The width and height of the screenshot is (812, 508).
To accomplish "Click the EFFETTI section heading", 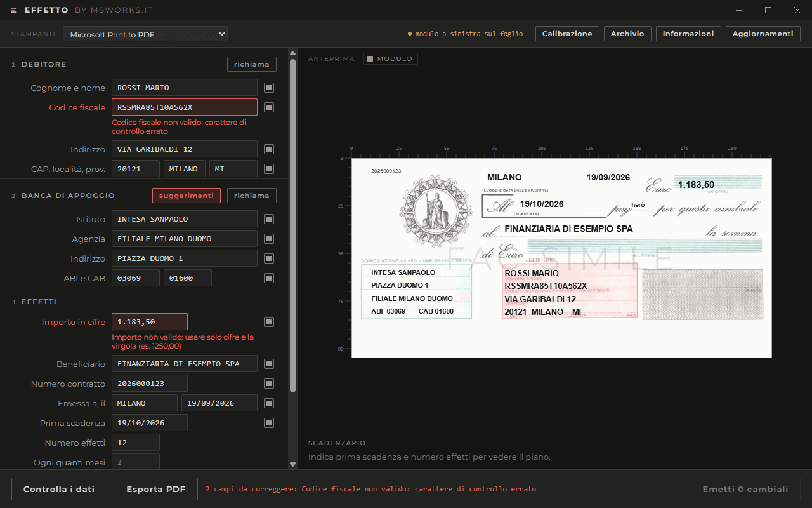I will point(39,302).
